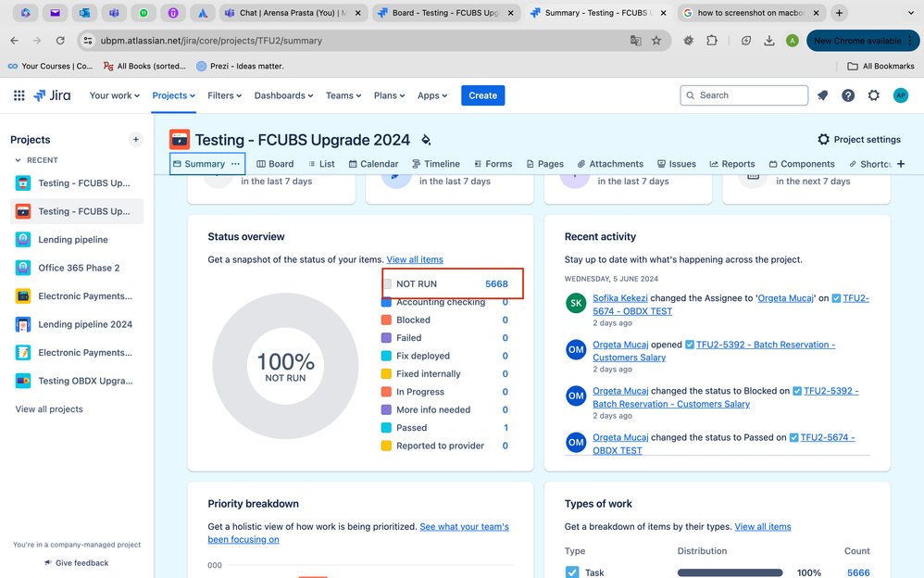Image resolution: width=924 pixels, height=578 pixels.
Task: Open the notifications bell
Action: [823, 95]
